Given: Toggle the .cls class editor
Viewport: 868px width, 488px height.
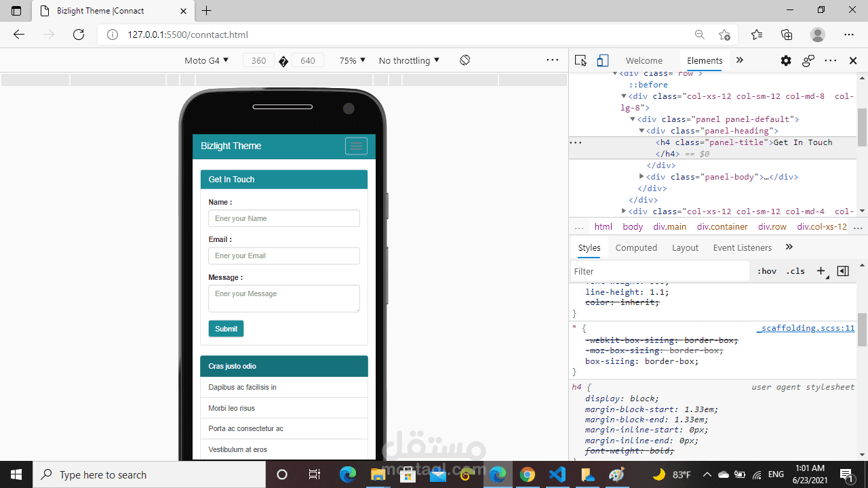Looking at the screenshot, I should 795,271.
